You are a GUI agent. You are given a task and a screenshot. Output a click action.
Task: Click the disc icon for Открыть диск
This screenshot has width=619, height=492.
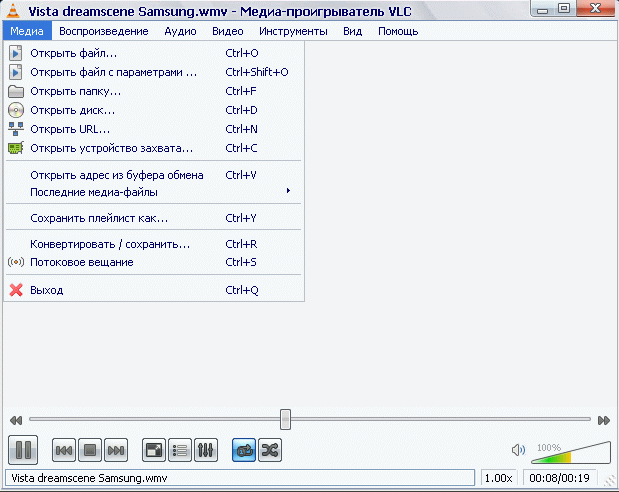[16, 110]
